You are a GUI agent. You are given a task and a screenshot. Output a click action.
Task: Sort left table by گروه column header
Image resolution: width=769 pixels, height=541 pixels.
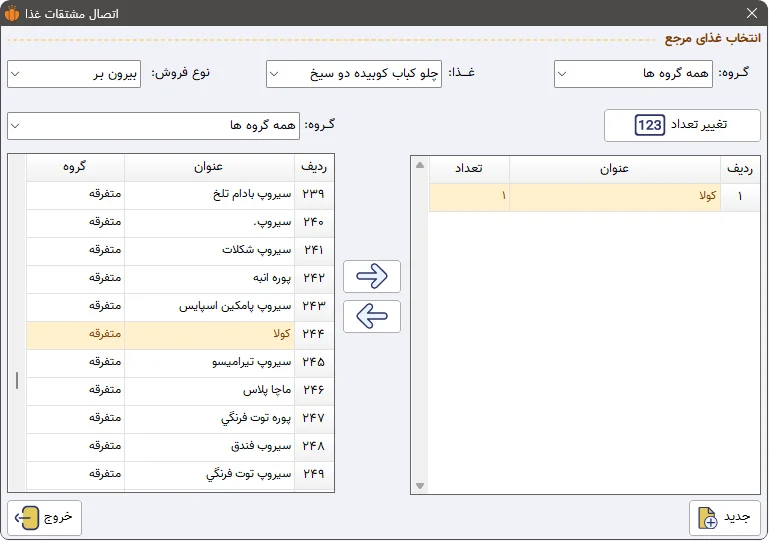(x=75, y=168)
